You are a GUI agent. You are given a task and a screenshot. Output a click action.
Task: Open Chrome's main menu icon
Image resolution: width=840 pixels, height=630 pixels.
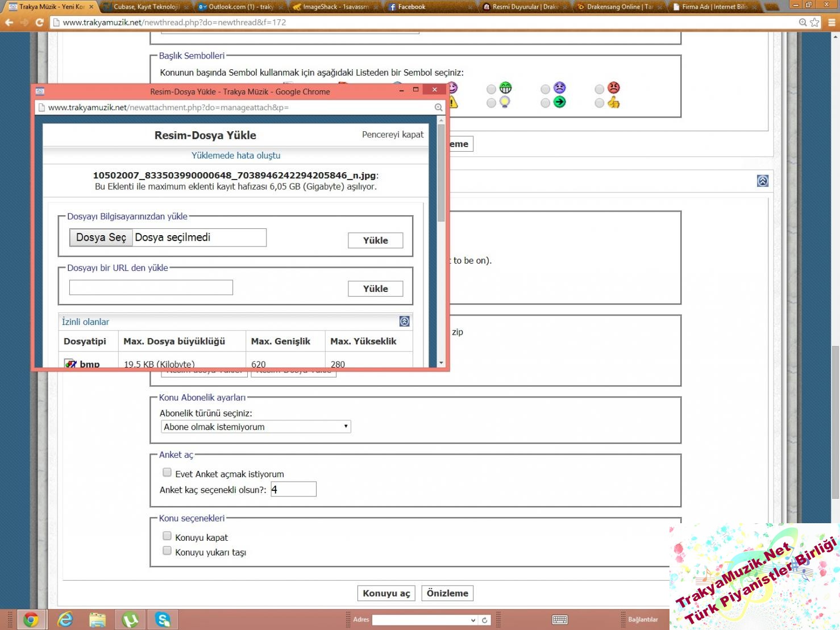(x=831, y=22)
